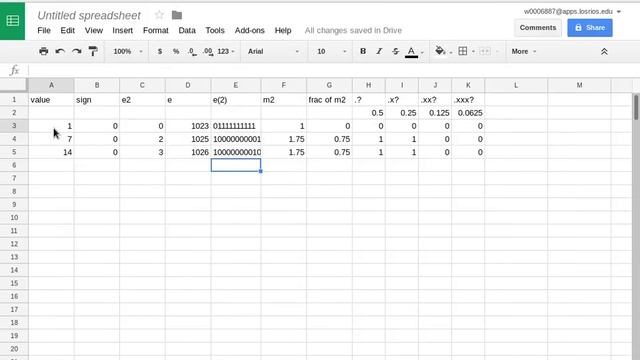
Task: Open merge cells dropdown arrow
Action: pos(497,52)
